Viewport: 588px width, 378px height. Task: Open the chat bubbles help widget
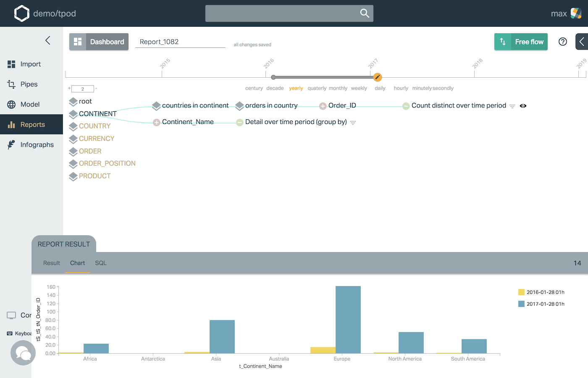pyautogui.click(x=23, y=353)
